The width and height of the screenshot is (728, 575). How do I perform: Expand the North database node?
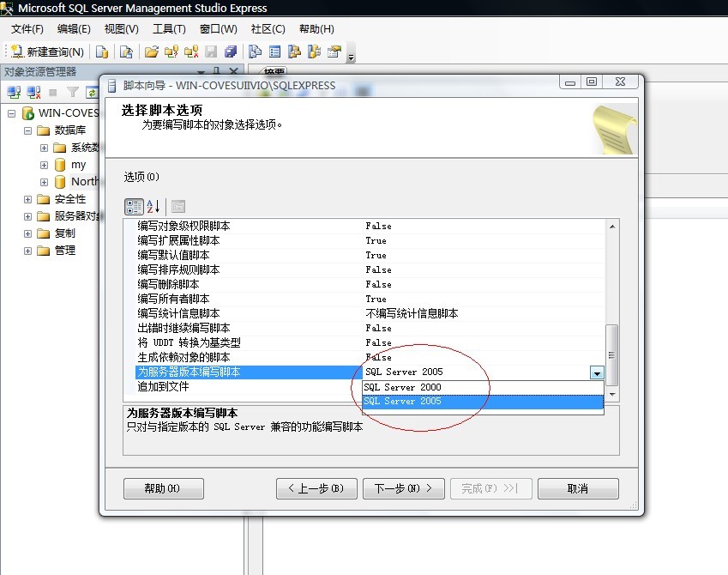(x=44, y=182)
